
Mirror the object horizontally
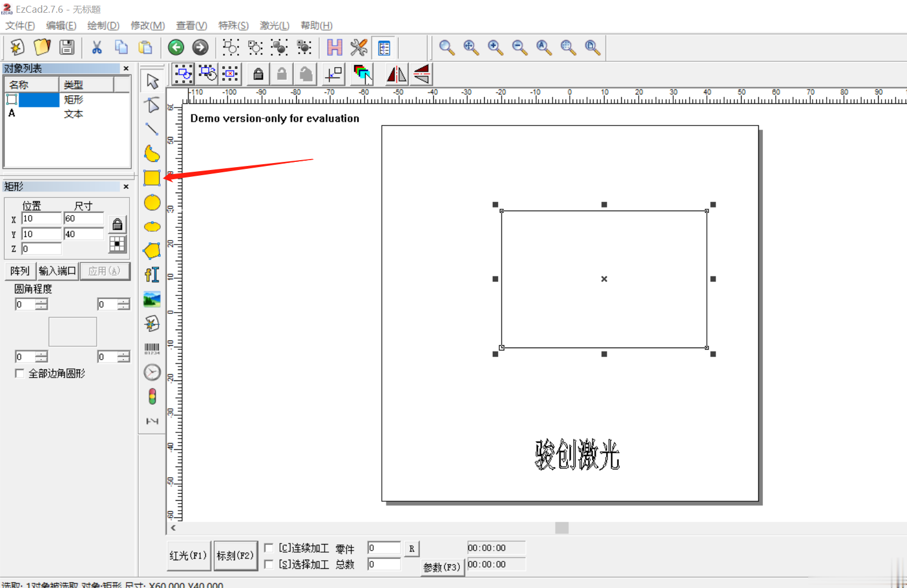click(396, 74)
